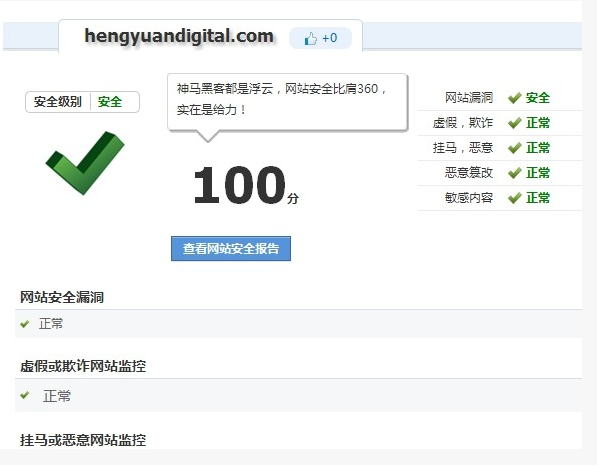Click checkmark icon beside 挂马，恶意 status
The height and width of the screenshot is (465, 597).
514,148
